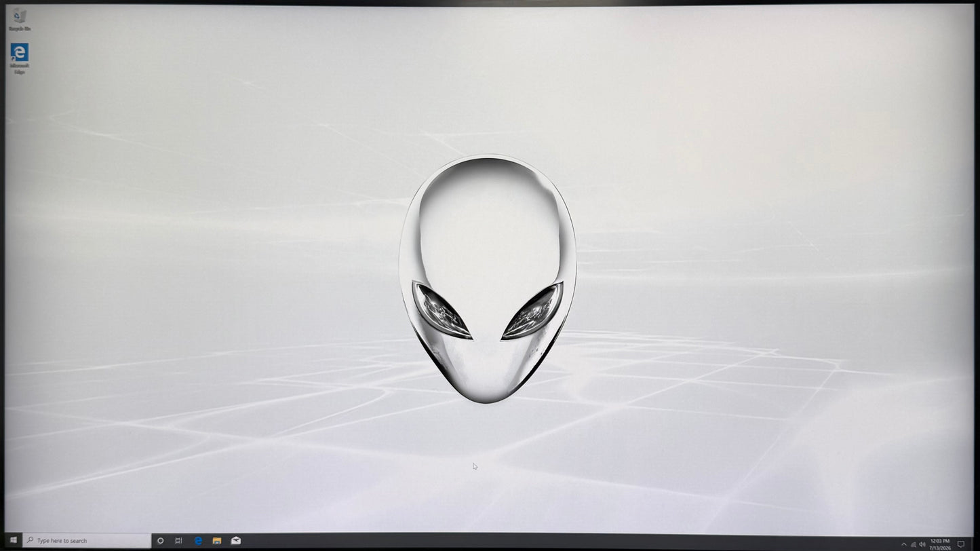Click the 12:03 PM clock and date
The image size is (980, 551).
pos(940,544)
